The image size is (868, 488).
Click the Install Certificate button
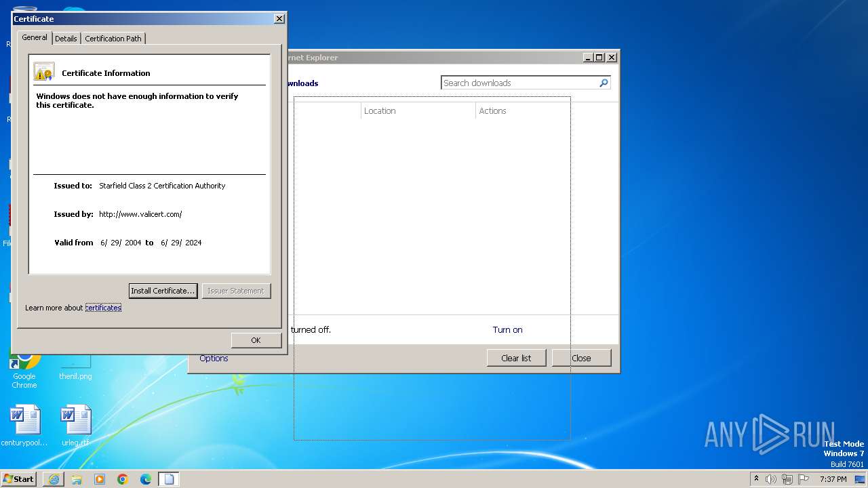pos(163,291)
